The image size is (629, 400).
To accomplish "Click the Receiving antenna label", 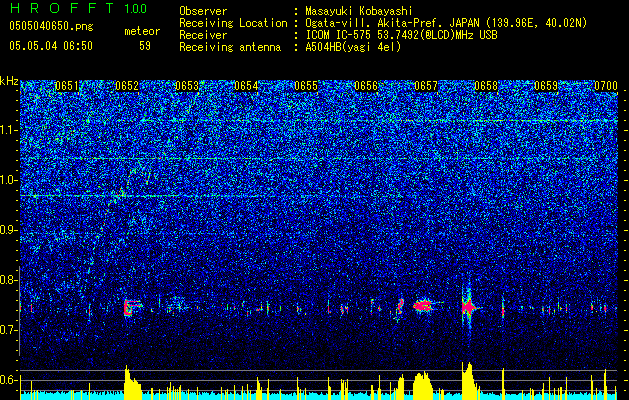I will [x=230, y=47].
